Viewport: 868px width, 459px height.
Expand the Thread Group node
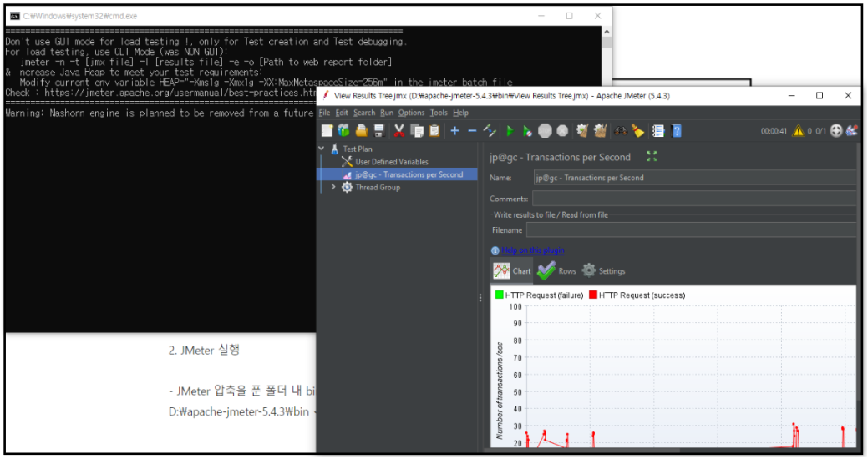(333, 188)
